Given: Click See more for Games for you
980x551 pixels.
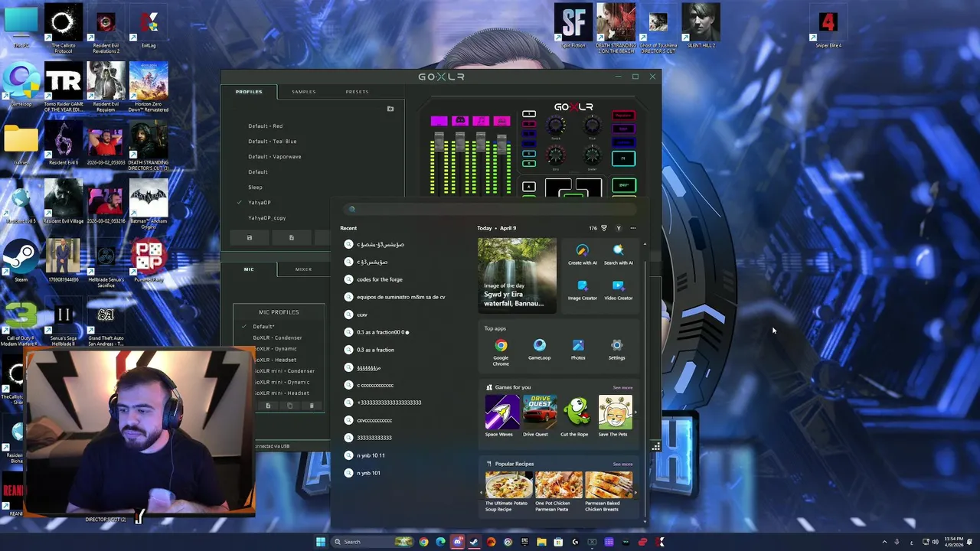Looking at the screenshot, I should click(x=622, y=388).
